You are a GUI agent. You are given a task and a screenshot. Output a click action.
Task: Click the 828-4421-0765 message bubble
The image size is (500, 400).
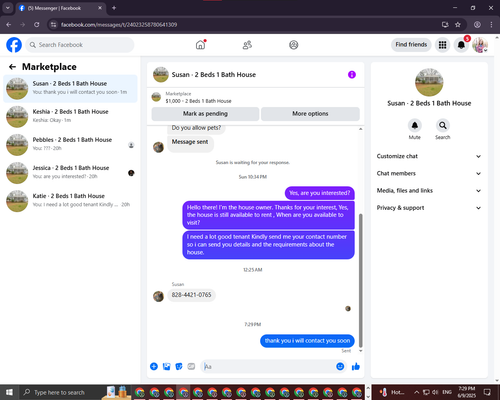click(x=191, y=295)
